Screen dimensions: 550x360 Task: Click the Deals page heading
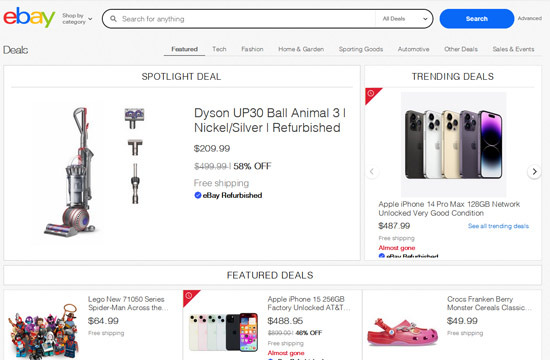(15, 50)
